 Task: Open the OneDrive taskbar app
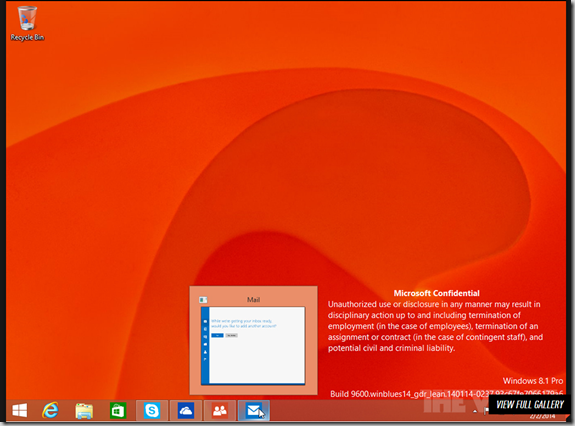coord(186,410)
